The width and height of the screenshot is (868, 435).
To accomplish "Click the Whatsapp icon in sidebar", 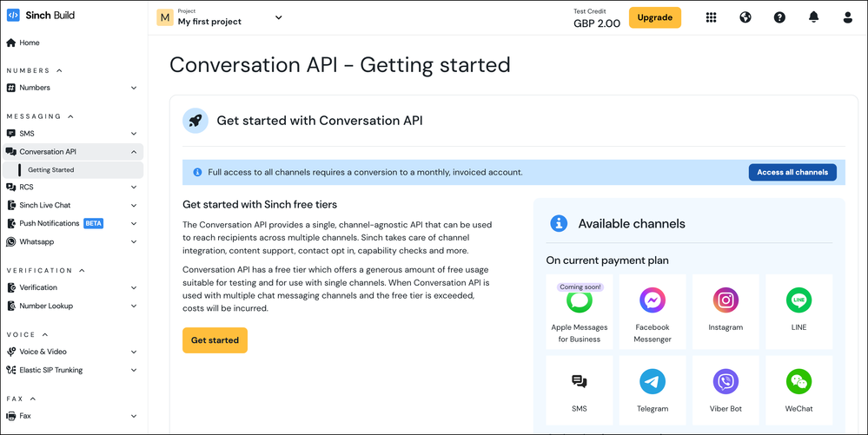I will pos(11,242).
